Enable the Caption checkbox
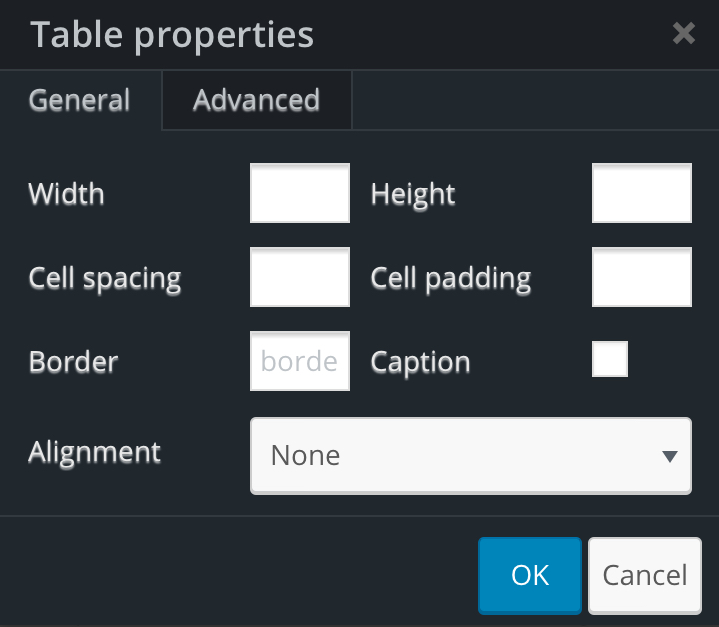This screenshot has height=627, width=719. [x=610, y=359]
